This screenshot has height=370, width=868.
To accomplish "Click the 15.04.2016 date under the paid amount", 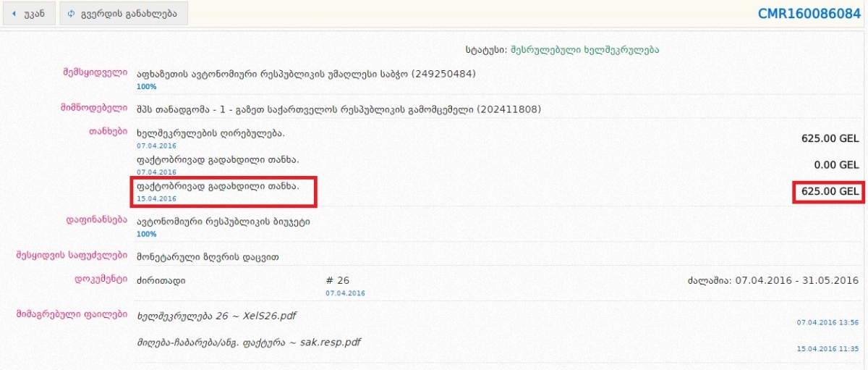I will (x=156, y=198).
